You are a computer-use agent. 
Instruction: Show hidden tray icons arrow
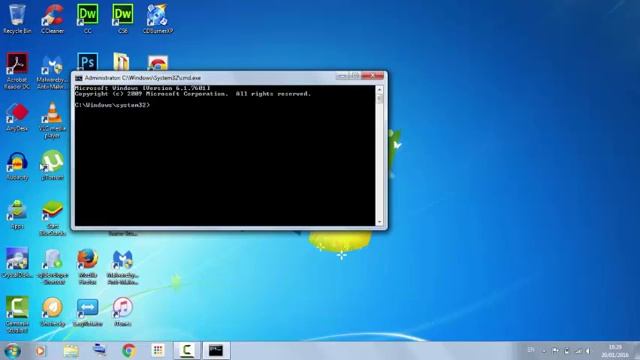(544, 351)
